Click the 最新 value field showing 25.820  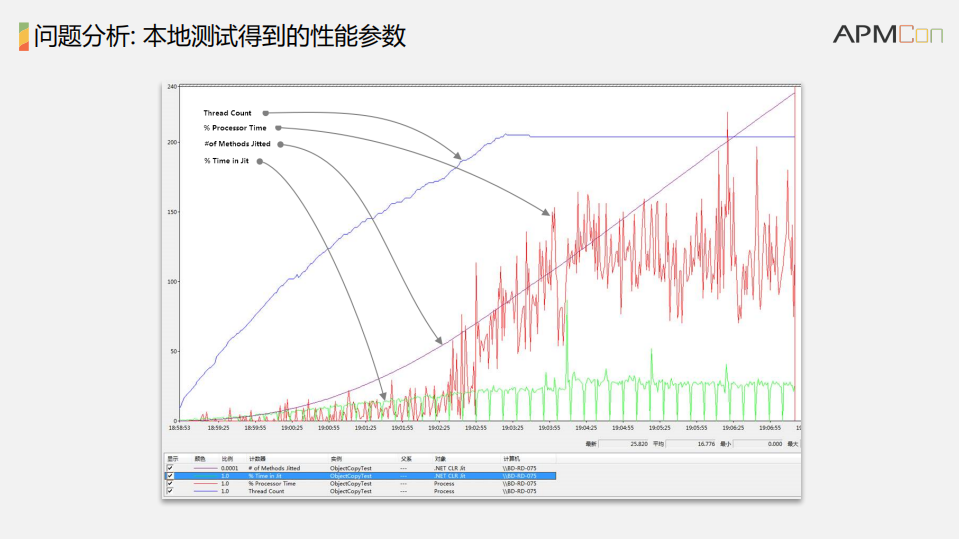pyautogui.click(x=623, y=444)
